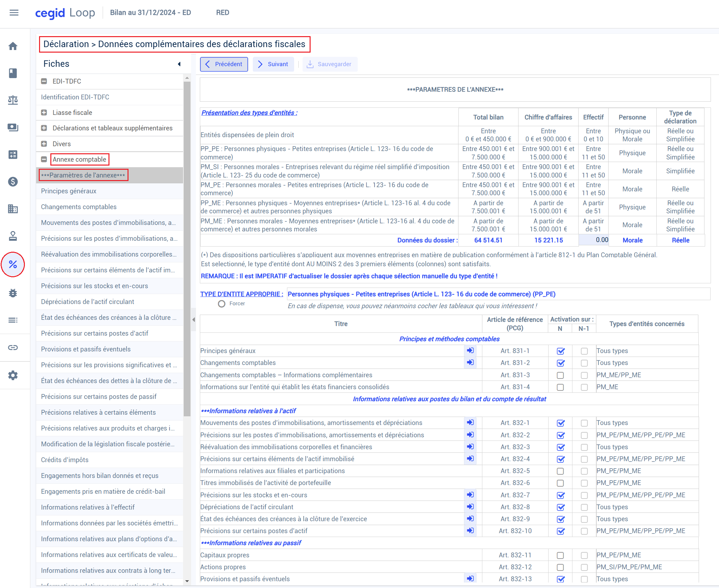Open the hamburger main menu
The height and width of the screenshot is (588, 719).
coord(14,13)
